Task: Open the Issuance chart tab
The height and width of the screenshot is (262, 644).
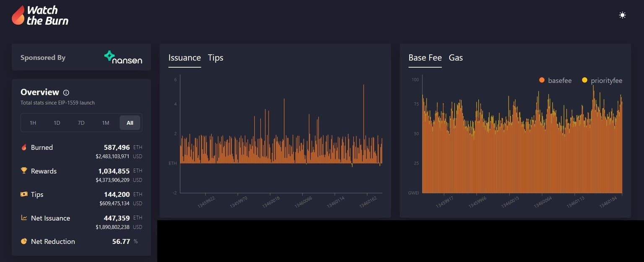Action: 184,58
